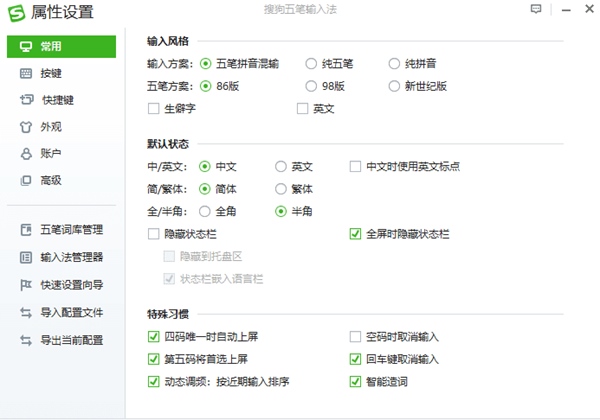This screenshot has width=600, height=420.
Task: Close the 属性设置 window
Action: point(589,9)
